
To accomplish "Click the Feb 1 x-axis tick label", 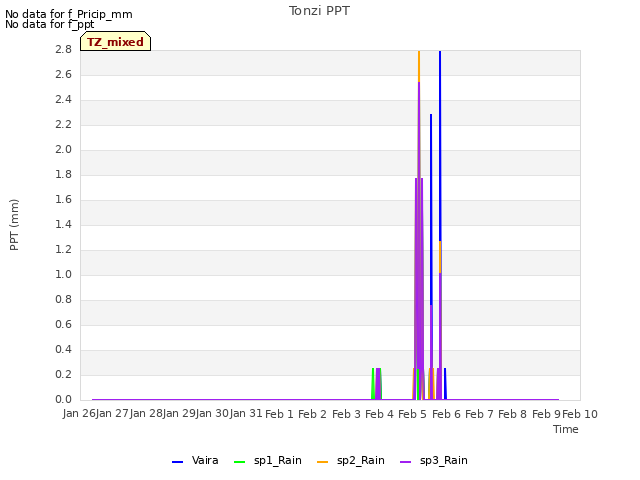I will coord(279,414).
